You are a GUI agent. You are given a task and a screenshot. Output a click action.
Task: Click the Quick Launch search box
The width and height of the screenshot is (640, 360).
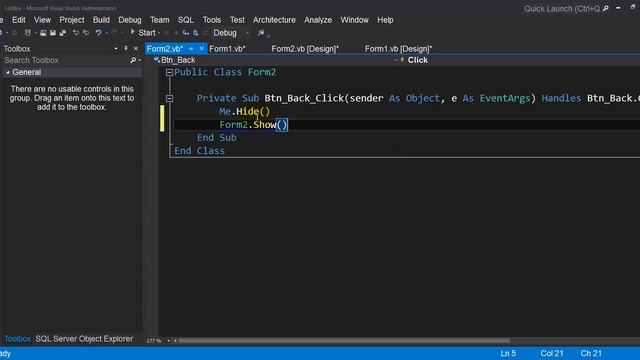[562, 9]
